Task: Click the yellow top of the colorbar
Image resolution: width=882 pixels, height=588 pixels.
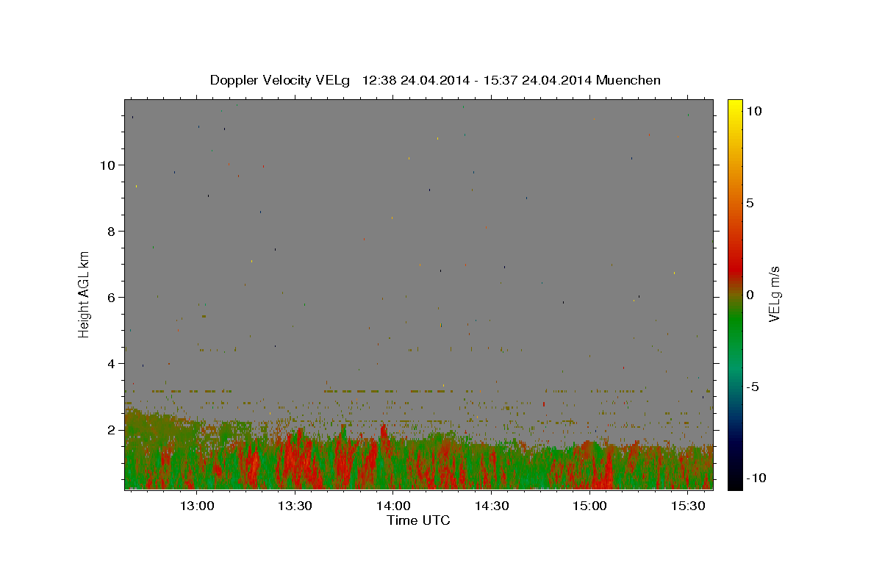Action: tap(735, 107)
